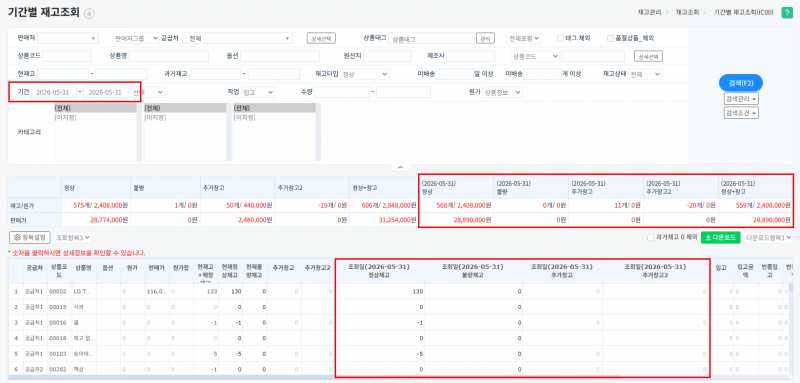
Task: Click the 조회일(2026-05-31) 정상재고 column header
Action: point(379,271)
